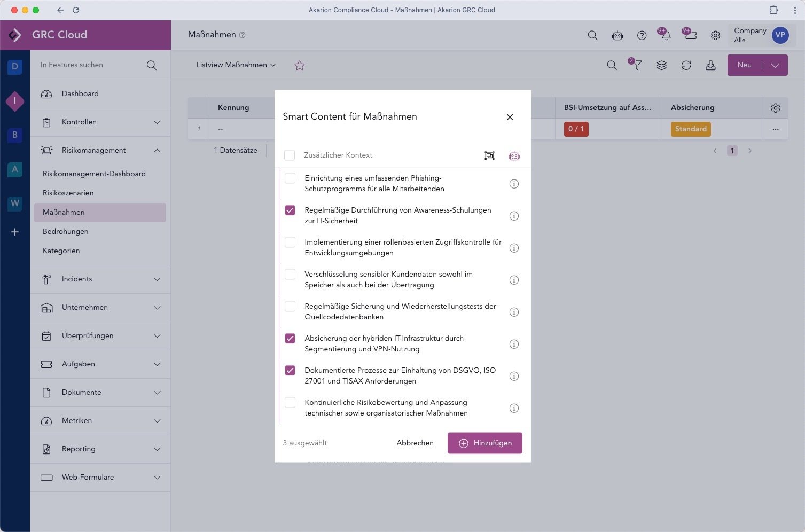Refresh the Maßnahmen list
805x532 pixels.
(686, 65)
